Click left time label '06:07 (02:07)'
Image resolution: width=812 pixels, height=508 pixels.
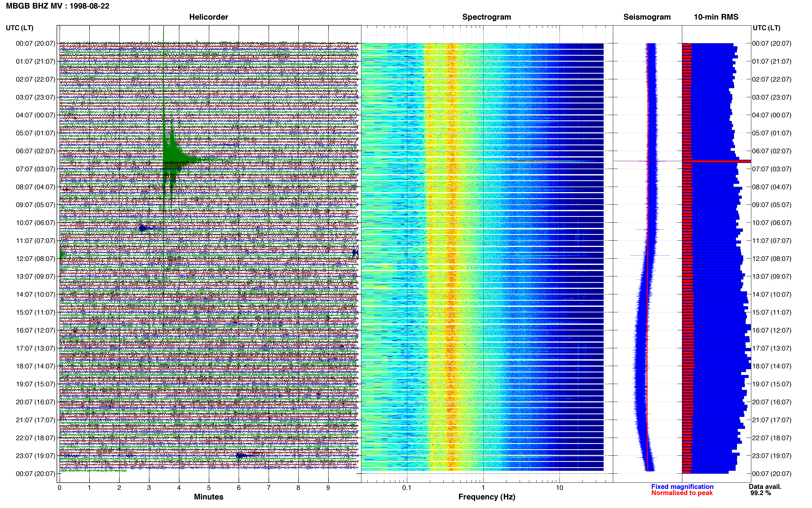point(36,151)
